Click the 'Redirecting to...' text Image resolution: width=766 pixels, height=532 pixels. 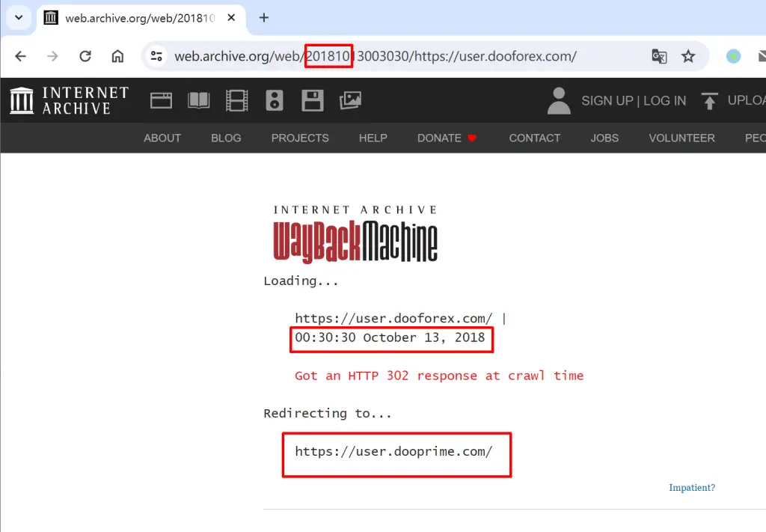click(328, 413)
